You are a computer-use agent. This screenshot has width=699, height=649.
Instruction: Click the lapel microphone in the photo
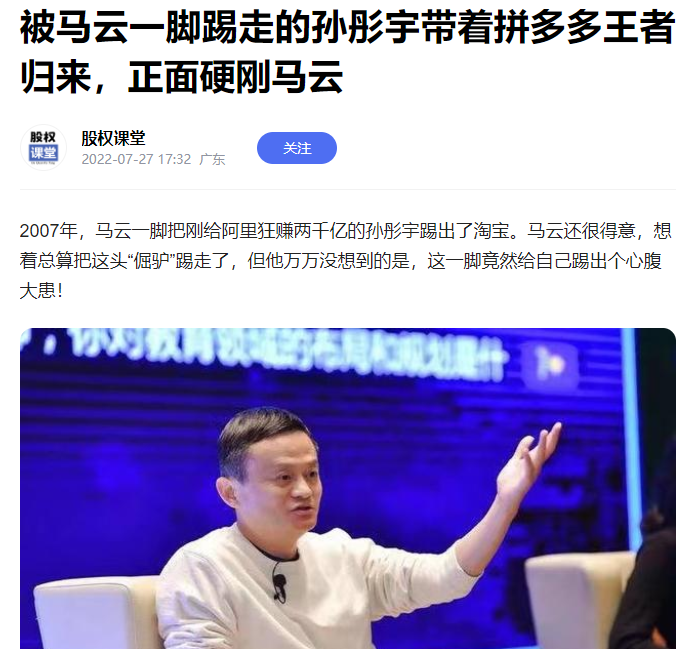pyautogui.click(x=279, y=584)
